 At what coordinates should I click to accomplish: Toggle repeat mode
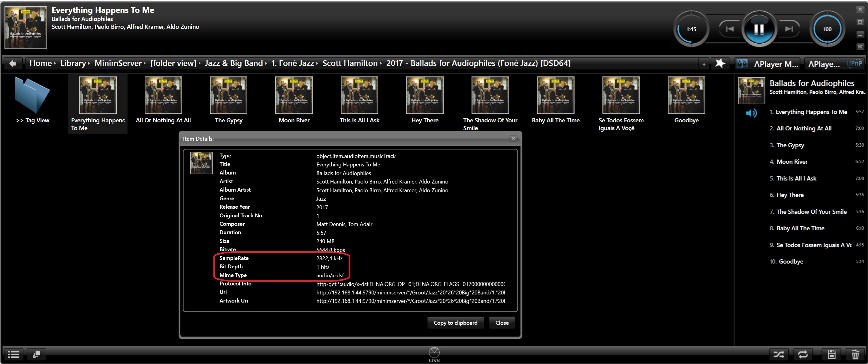(803, 354)
